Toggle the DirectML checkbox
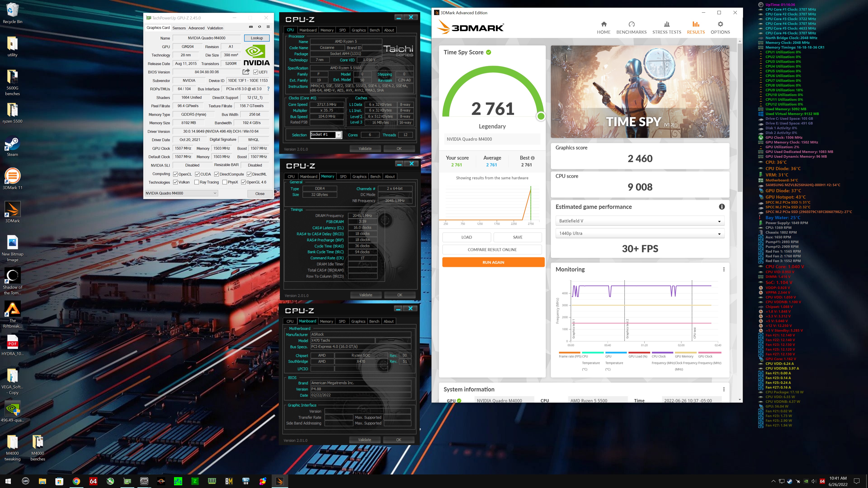 coord(249,174)
